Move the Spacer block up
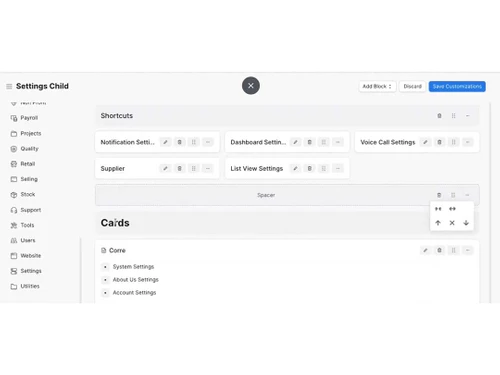This screenshot has width=500, height=375. (x=438, y=223)
